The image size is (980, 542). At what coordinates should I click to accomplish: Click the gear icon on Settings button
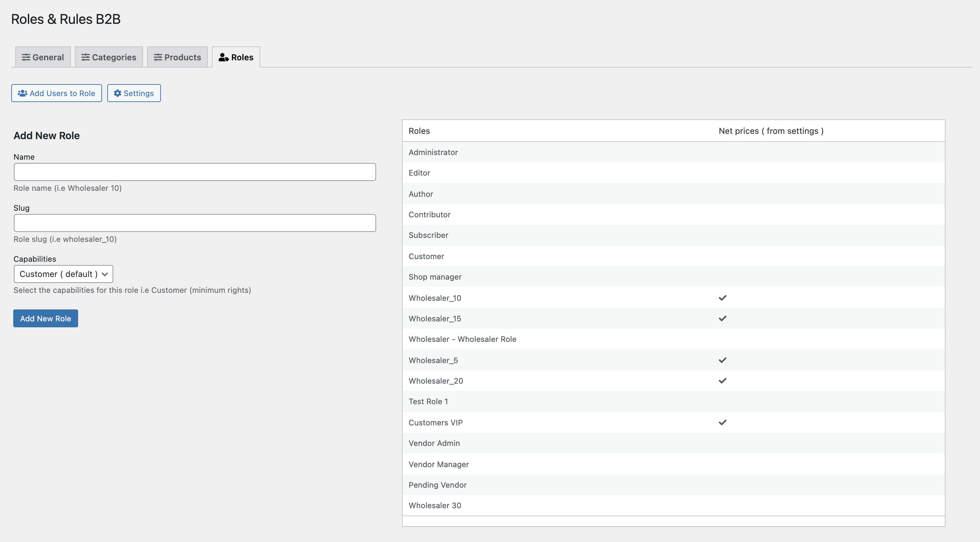[118, 93]
